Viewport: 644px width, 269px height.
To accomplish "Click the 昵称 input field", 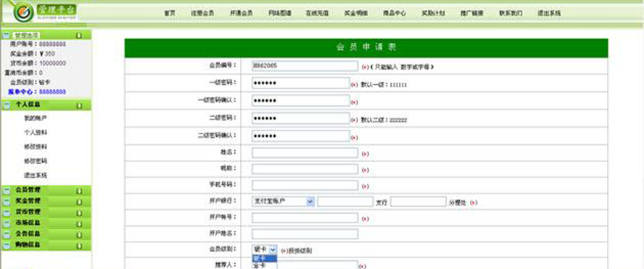I will (305, 169).
